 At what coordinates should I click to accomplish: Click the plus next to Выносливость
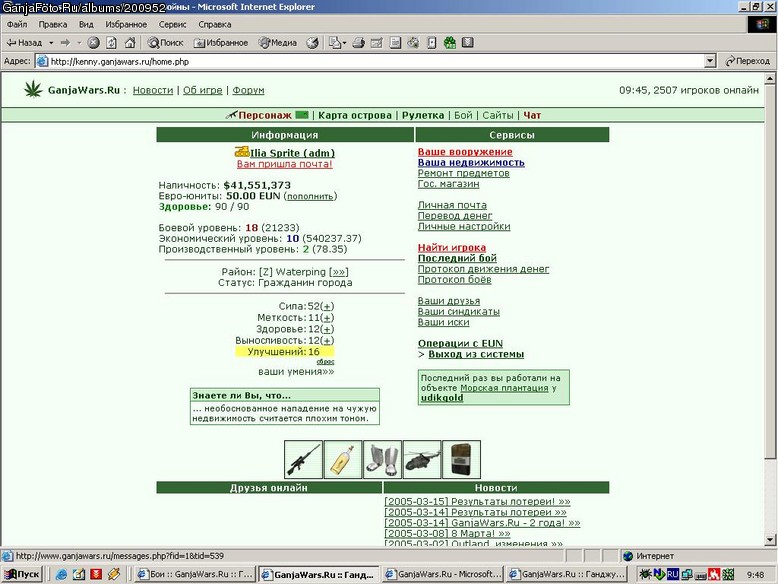[327, 341]
